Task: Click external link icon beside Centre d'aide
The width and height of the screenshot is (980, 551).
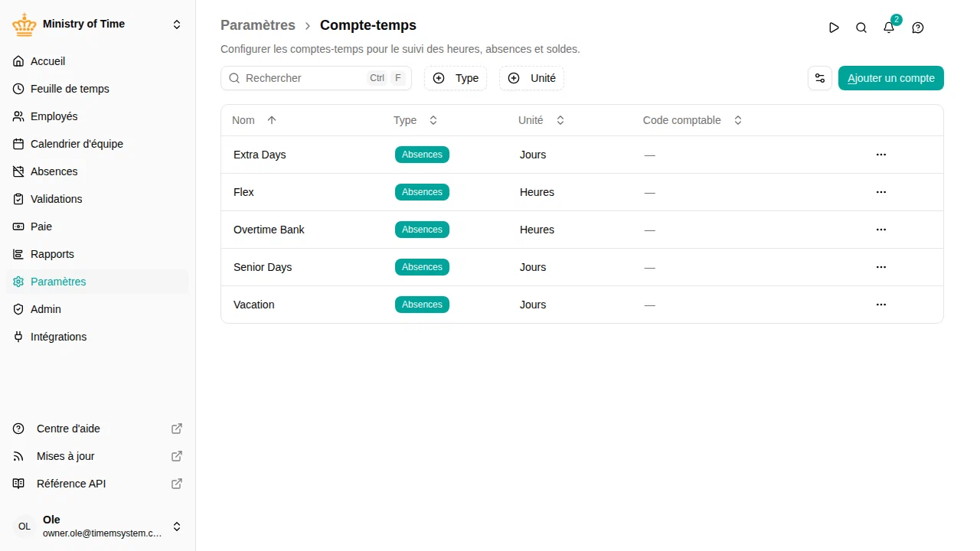Action: 177,429
